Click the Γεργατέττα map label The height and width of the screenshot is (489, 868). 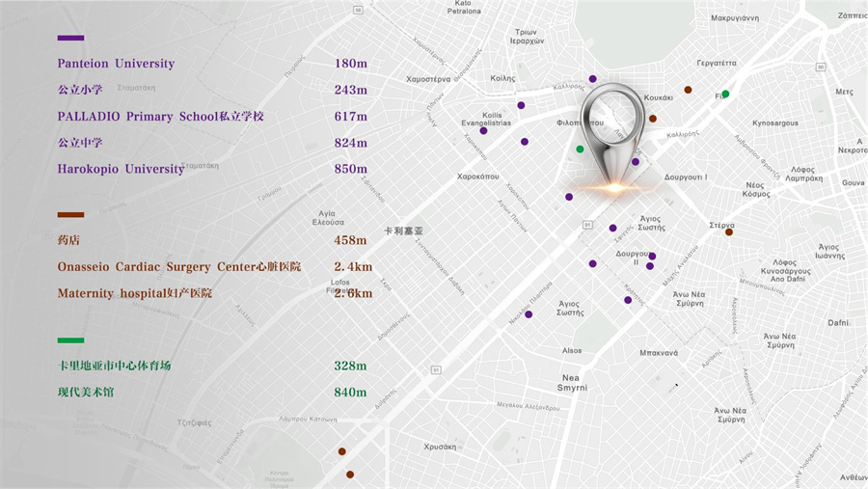(717, 63)
